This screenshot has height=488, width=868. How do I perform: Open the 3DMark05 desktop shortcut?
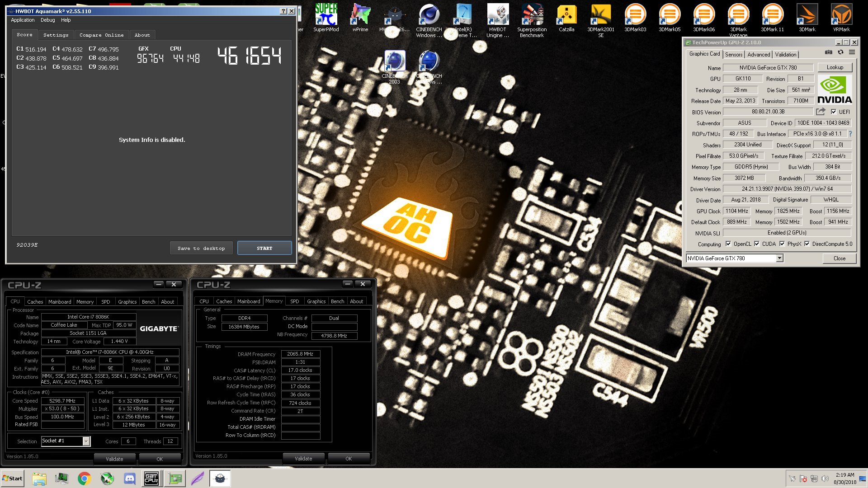pyautogui.click(x=670, y=18)
